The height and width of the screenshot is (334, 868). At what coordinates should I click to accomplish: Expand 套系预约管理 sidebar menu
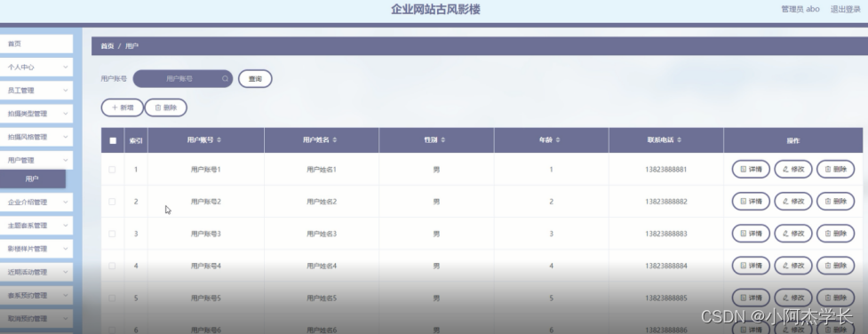point(36,295)
